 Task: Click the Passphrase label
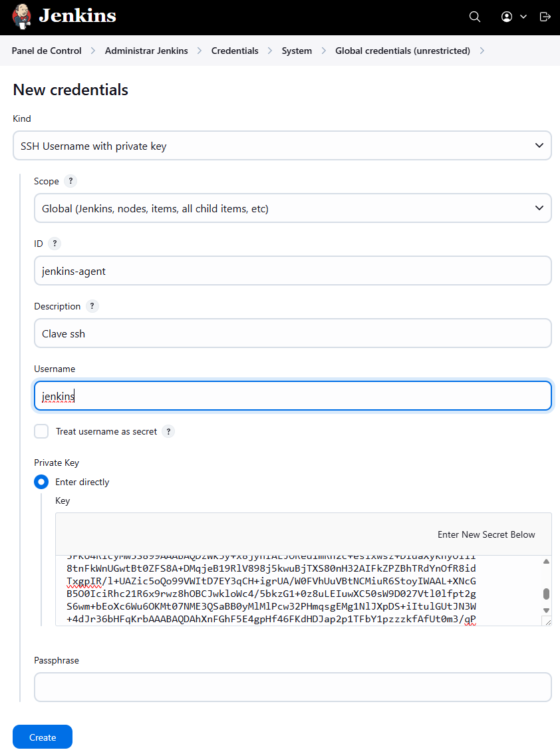click(x=57, y=661)
